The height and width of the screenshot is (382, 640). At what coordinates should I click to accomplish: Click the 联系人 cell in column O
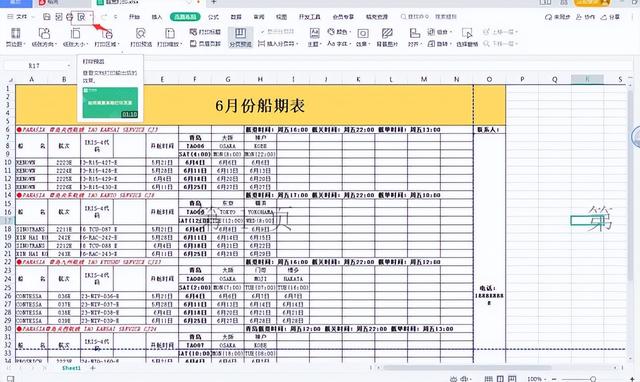[489, 129]
